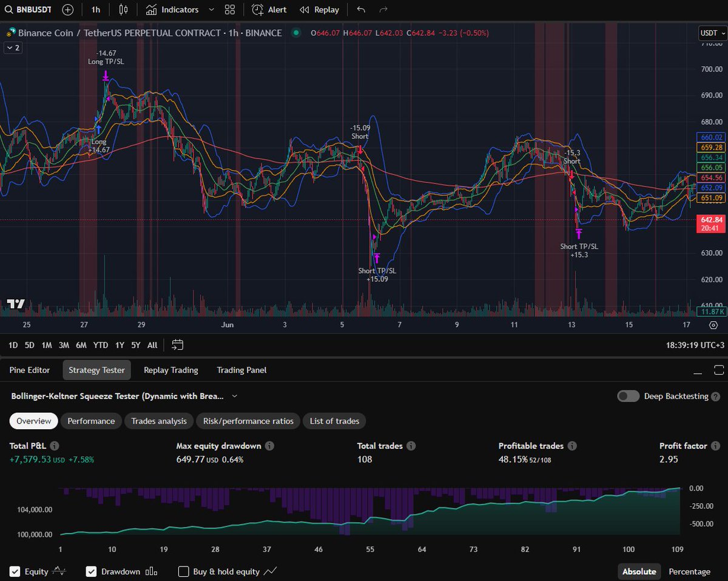Show Profitable trades info icon

click(x=572, y=446)
